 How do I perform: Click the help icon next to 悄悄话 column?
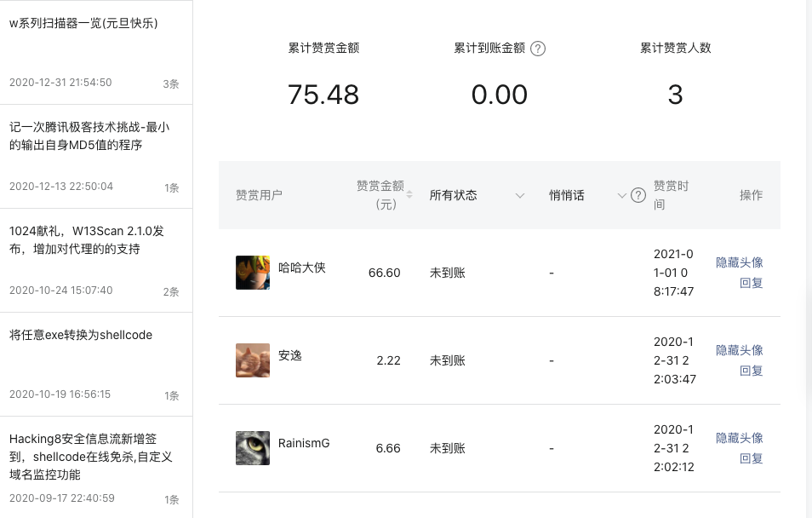tap(638, 195)
